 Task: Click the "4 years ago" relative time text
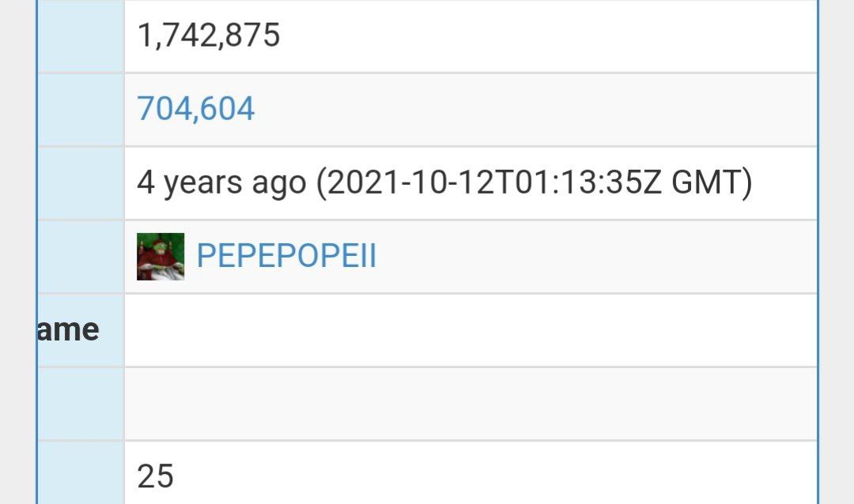click(221, 182)
